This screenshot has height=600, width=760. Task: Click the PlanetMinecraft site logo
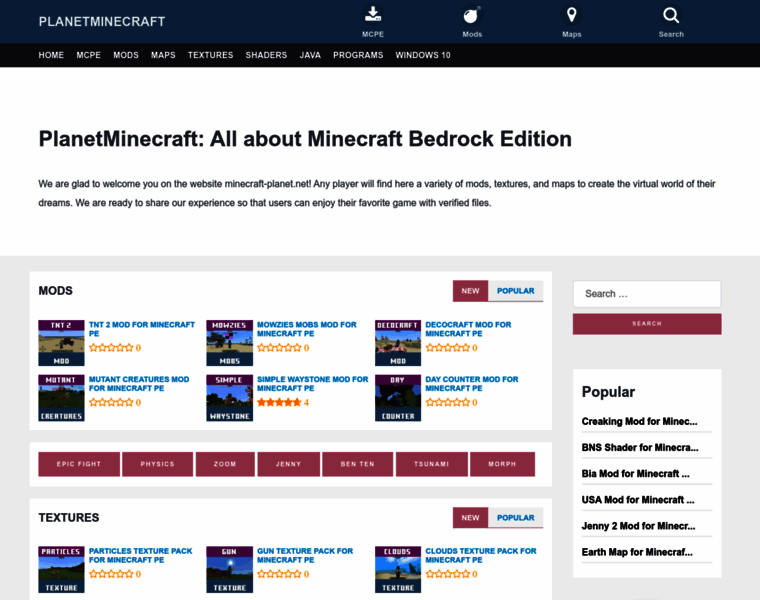(x=102, y=21)
